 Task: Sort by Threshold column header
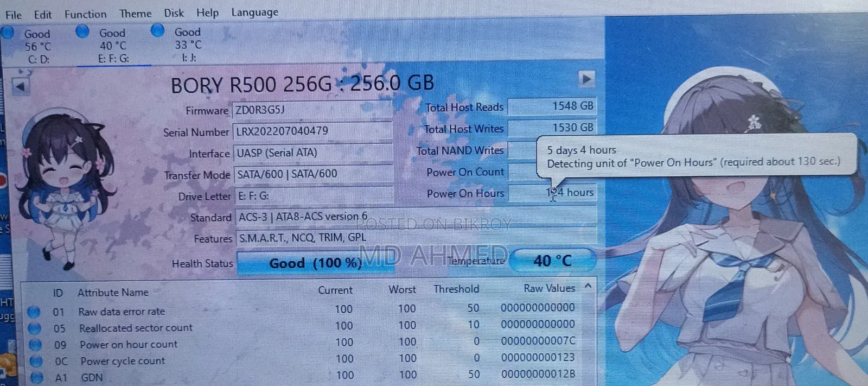click(456, 289)
